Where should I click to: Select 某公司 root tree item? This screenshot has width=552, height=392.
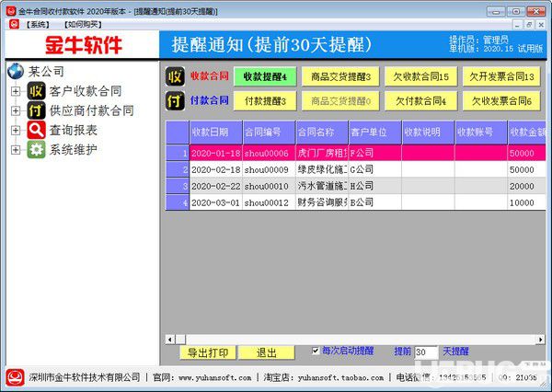pyautogui.click(x=46, y=72)
